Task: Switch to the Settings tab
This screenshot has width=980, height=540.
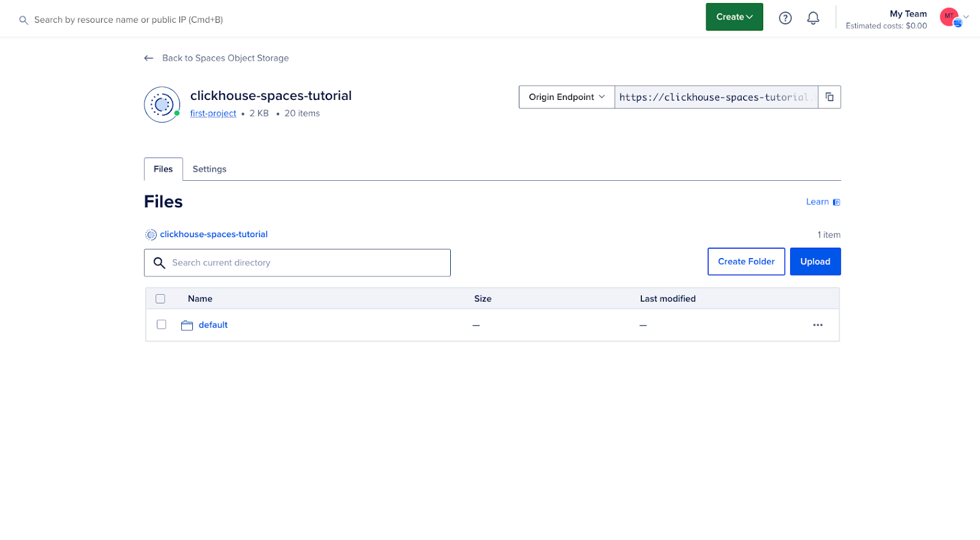Action: click(209, 169)
